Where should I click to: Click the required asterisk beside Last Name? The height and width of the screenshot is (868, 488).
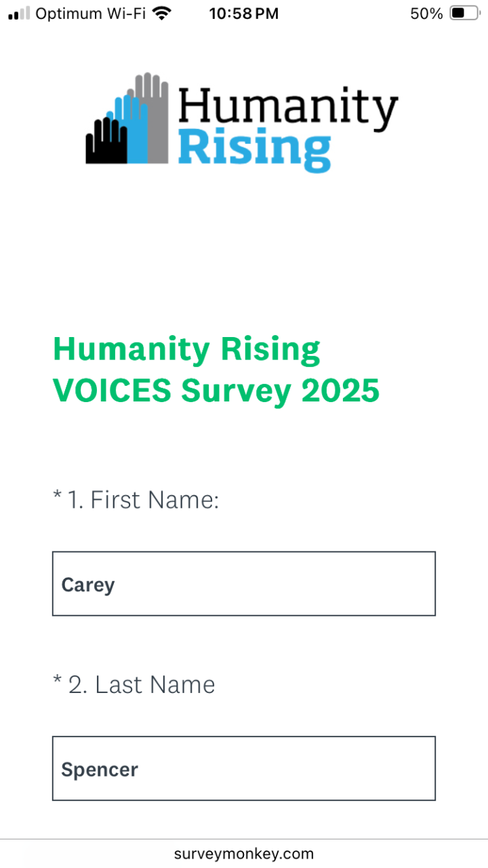click(57, 681)
